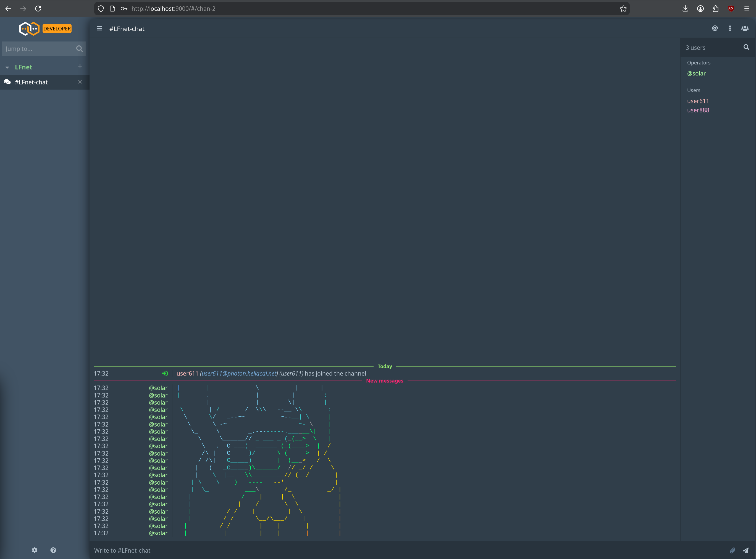Close the #LFnet-chat channel
This screenshot has width=756, height=559.
click(80, 82)
